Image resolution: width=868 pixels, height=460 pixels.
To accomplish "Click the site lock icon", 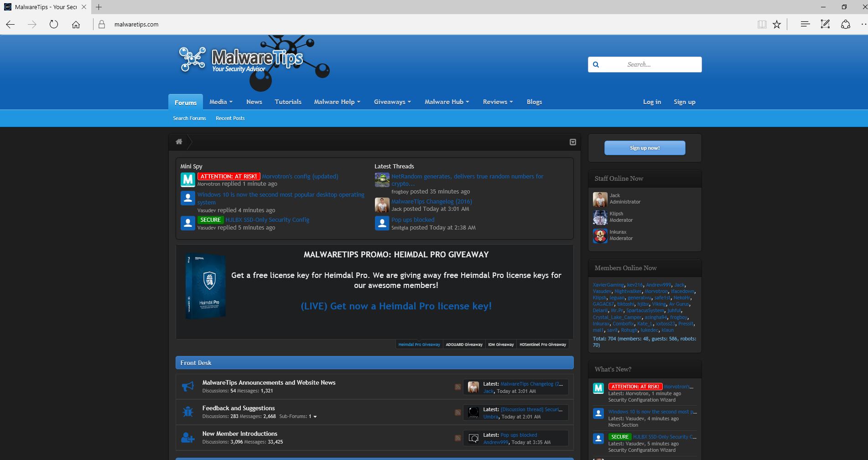I will tap(102, 25).
